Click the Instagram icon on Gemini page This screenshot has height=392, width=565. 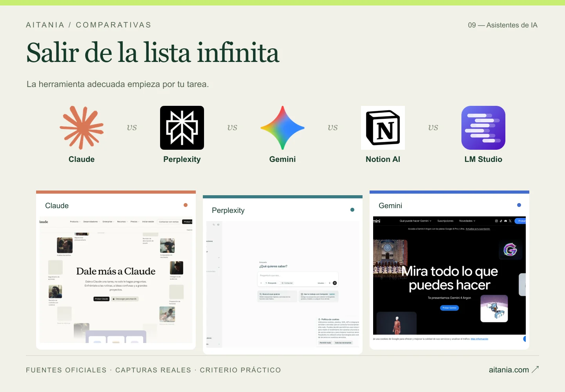coord(496,221)
